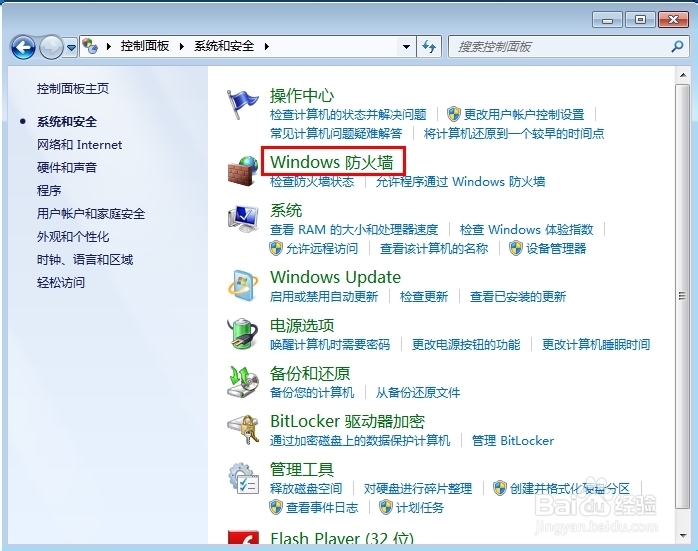Click the shield icon beside 查看事件日志
The height and width of the screenshot is (551, 698).
click(x=276, y=507)
